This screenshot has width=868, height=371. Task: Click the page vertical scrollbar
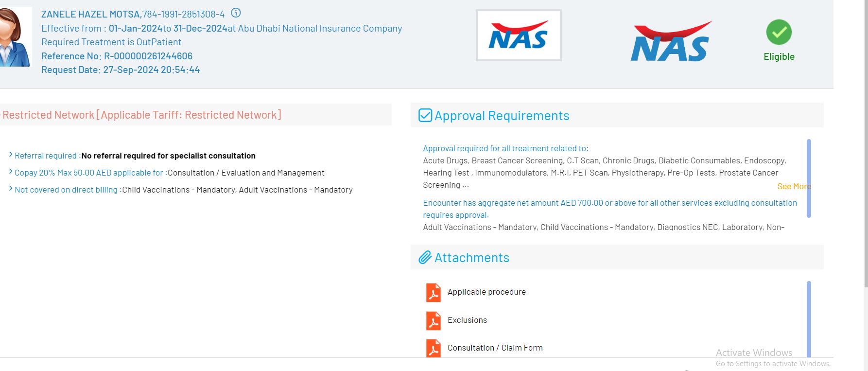(x=865, y=146)
